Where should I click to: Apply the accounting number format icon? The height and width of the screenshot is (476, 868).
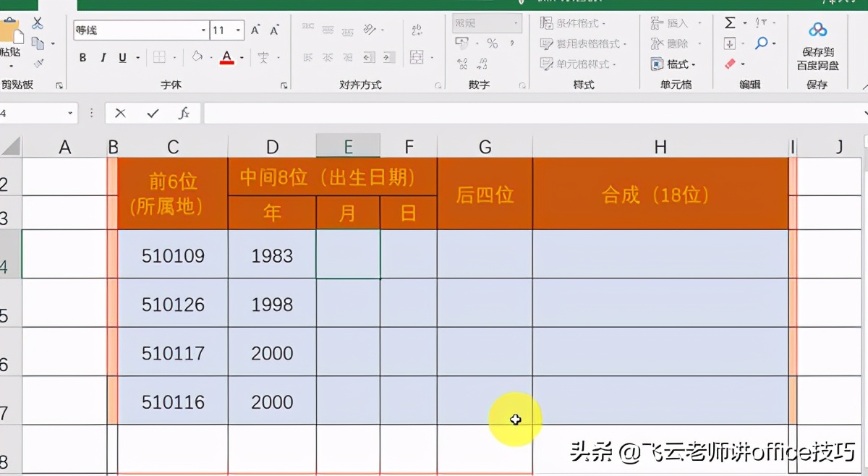point(461,43)
